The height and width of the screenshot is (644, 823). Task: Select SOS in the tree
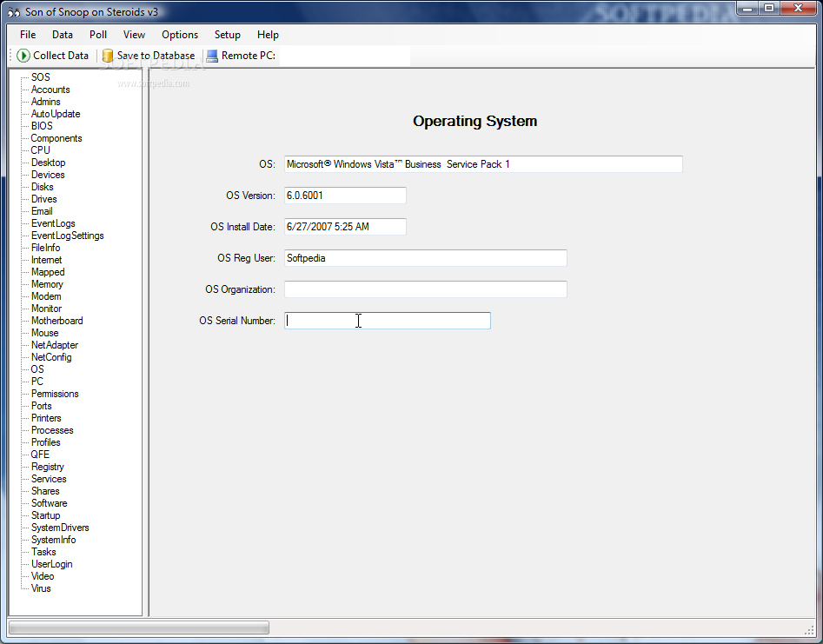coord(41,77)
